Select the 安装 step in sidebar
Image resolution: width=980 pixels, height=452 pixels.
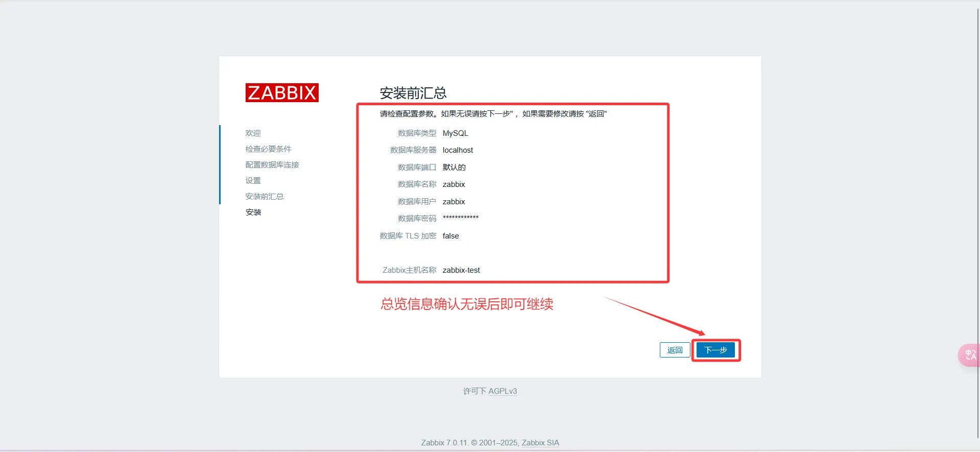click(253, 212)
